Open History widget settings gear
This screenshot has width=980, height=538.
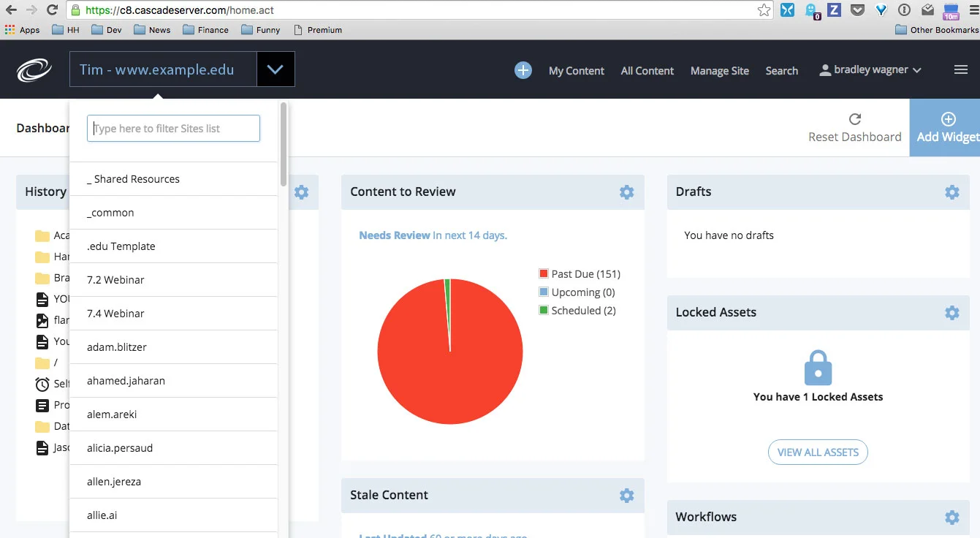[302, 192]
